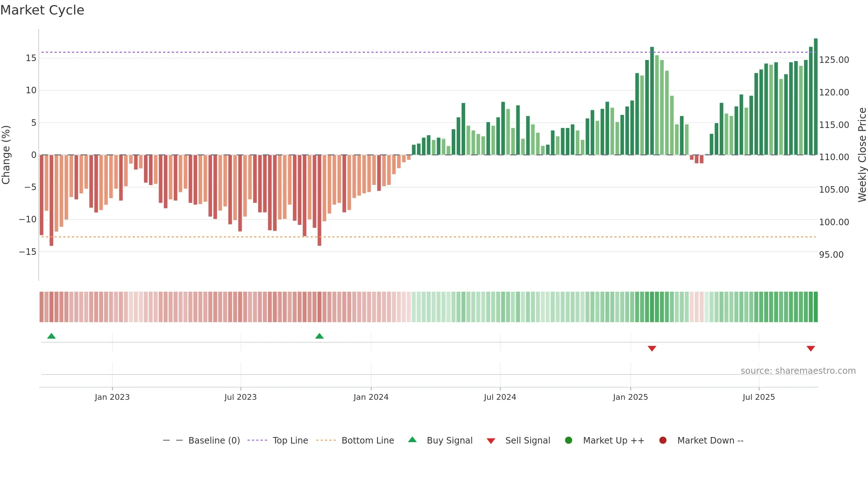Click the lowest red bar near the first buy signal
The height and width of the screenshot is (488, 868).
(x=51, y=200)
